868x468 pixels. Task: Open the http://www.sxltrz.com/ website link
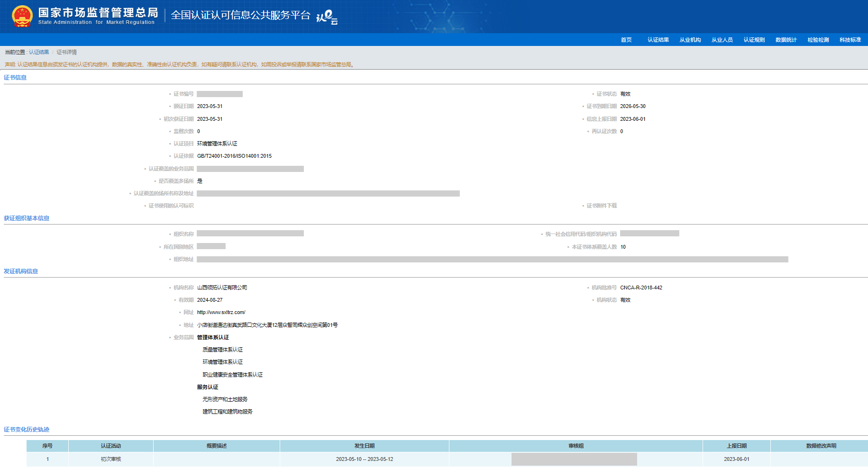click(x=221, y=313)
